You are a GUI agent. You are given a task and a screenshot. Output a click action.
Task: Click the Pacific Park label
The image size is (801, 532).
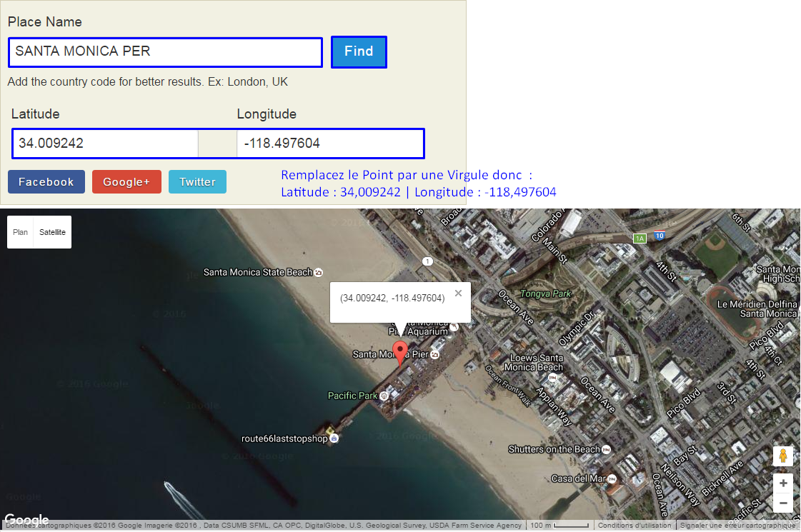click(x=352, y=396)
